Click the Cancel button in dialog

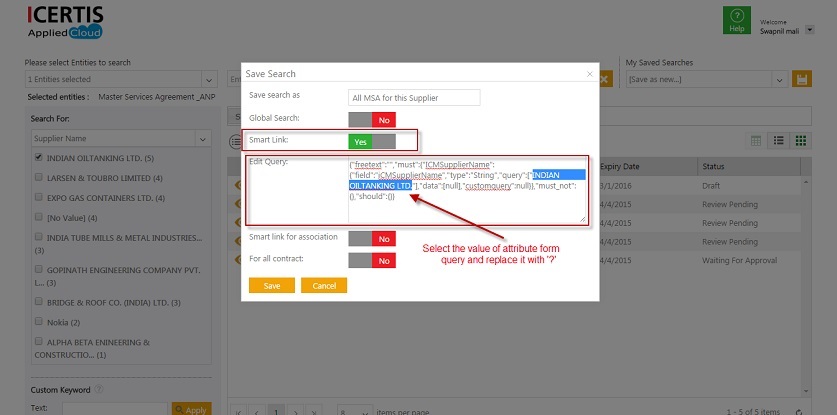coord(323,286)
